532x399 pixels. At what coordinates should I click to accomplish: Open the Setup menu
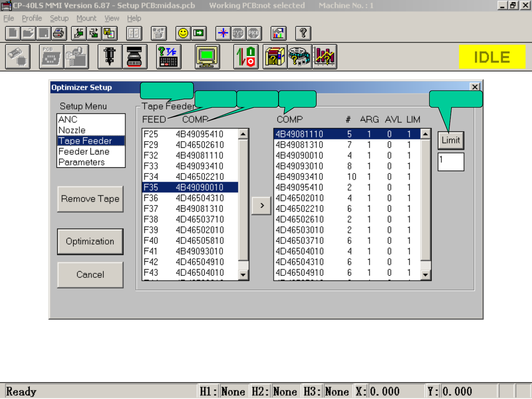(59, 18)
